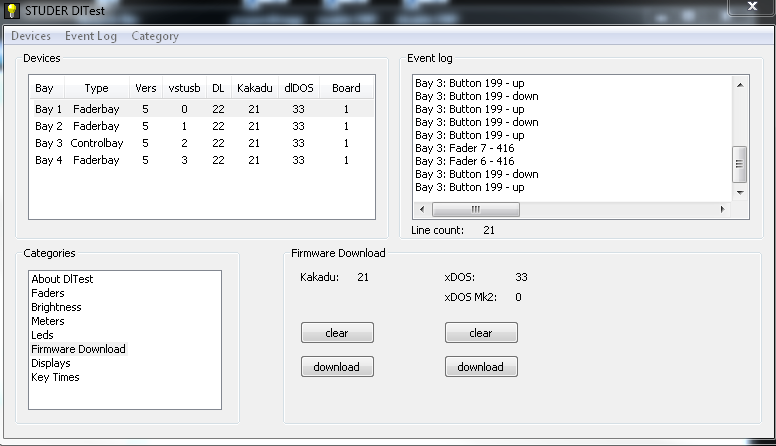The height and width of the screenshot is (446, 776).
Task: Select the Displays category
Action: (x=50, y=363)
